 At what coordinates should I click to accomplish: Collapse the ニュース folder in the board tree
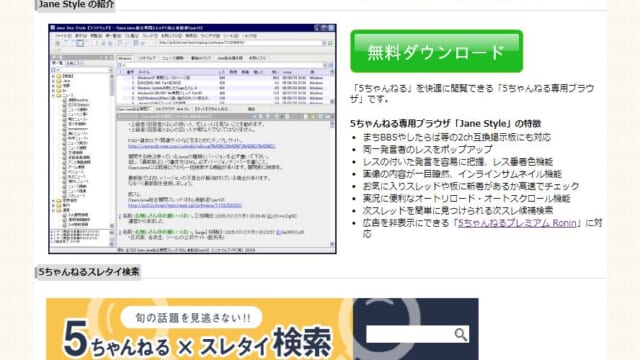(53, 95)
